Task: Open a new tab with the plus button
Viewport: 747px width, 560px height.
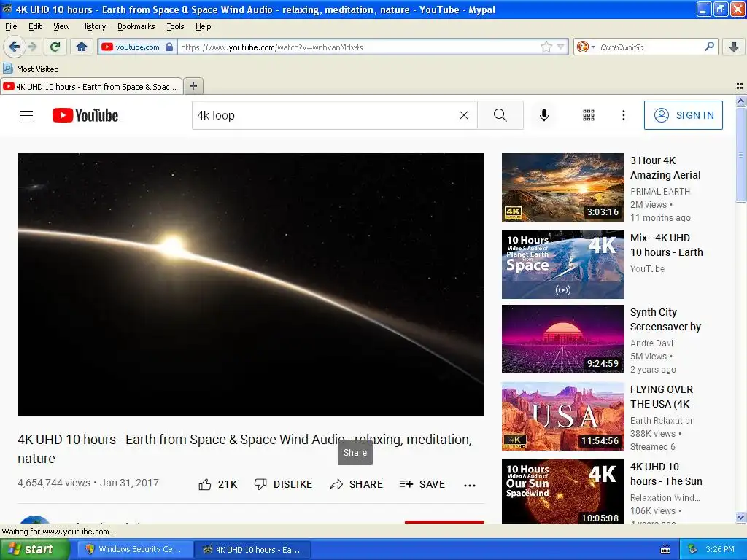Action: 193,86
